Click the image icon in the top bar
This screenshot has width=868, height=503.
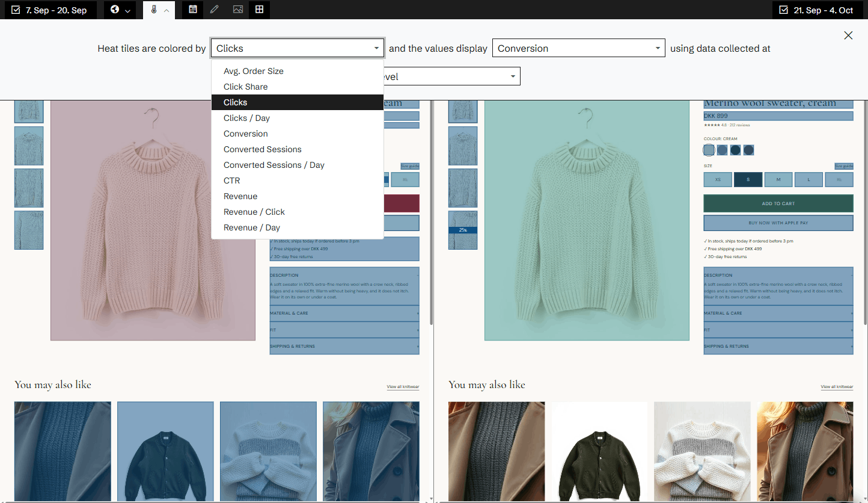[x=237, y=10]
